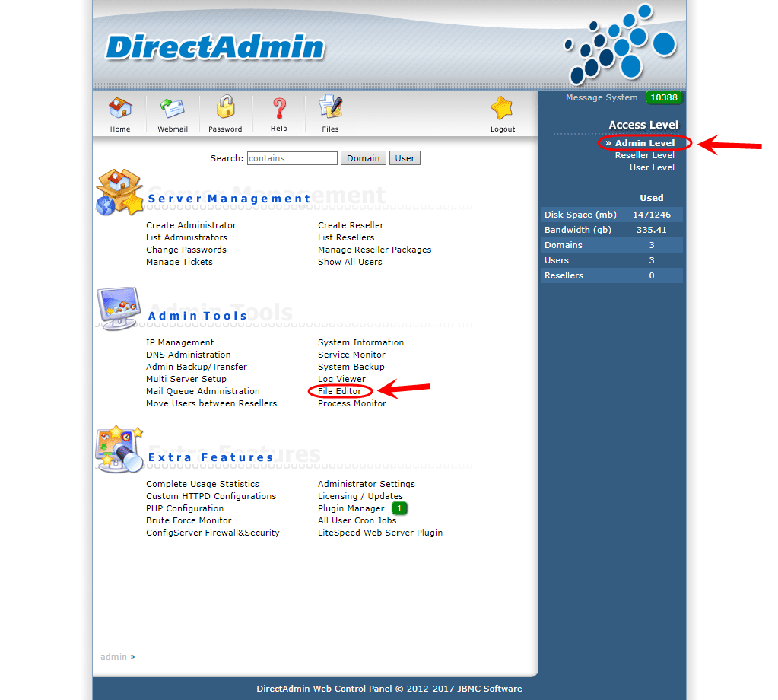Open DNS Administration
This screenshot has height=700, width=778.
point(188,355)
